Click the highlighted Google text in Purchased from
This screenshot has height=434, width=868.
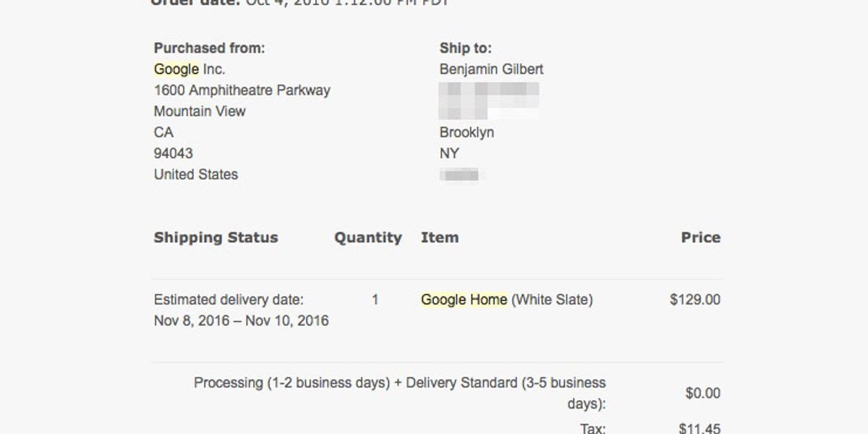[176, 69]
